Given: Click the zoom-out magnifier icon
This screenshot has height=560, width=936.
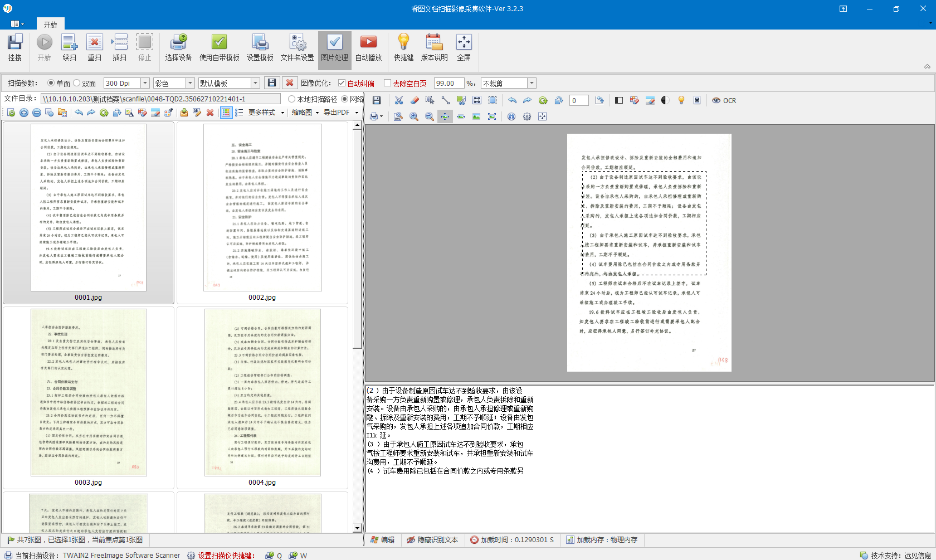Looking at the screenshot, I should (x=430, y=116).
